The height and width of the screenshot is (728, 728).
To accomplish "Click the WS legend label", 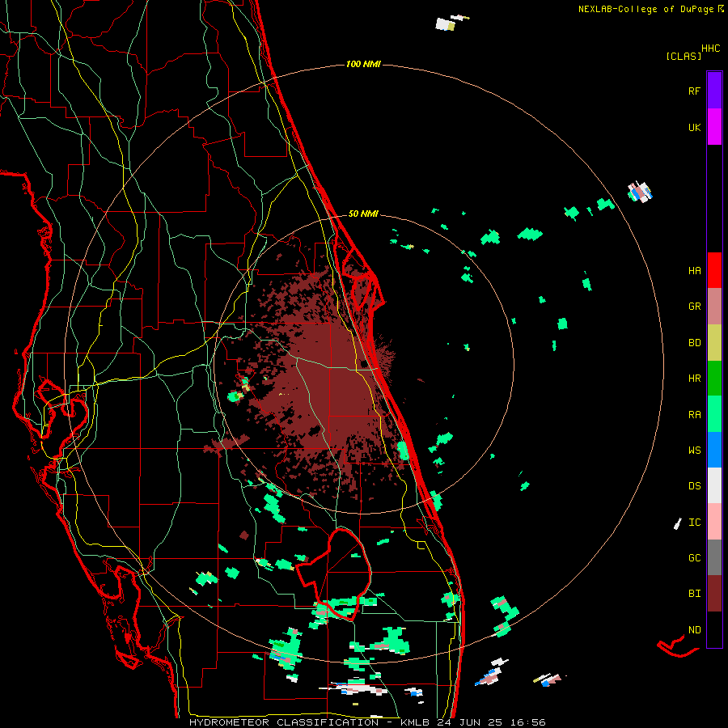I will pyautogui.click(x=694, y=450).
